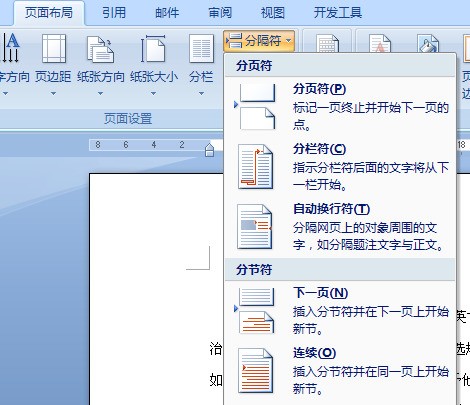Click the 分隔符 breaks dropdown button

[259, 41]
